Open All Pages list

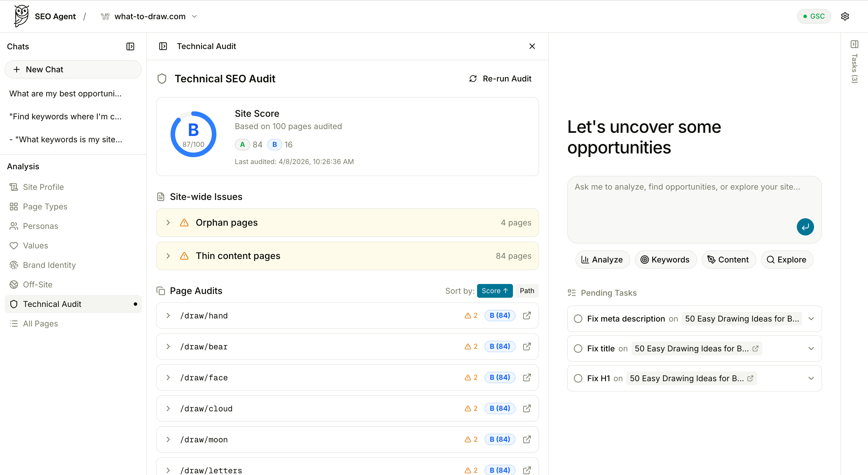[73, 324]
